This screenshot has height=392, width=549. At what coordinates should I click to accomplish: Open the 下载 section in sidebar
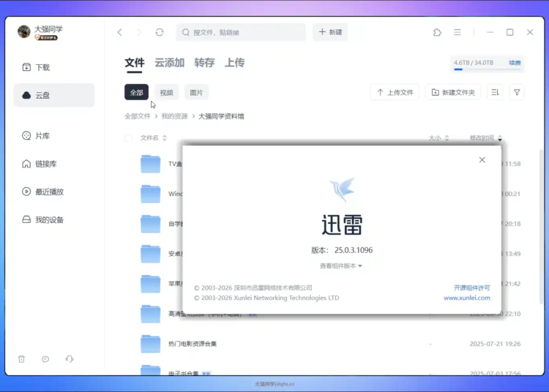coord(36,67)
